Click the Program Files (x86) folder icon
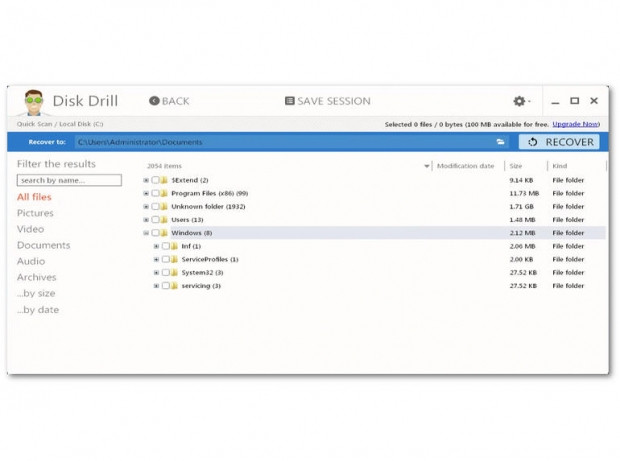620x461 pixels. (x=164, y=193)
